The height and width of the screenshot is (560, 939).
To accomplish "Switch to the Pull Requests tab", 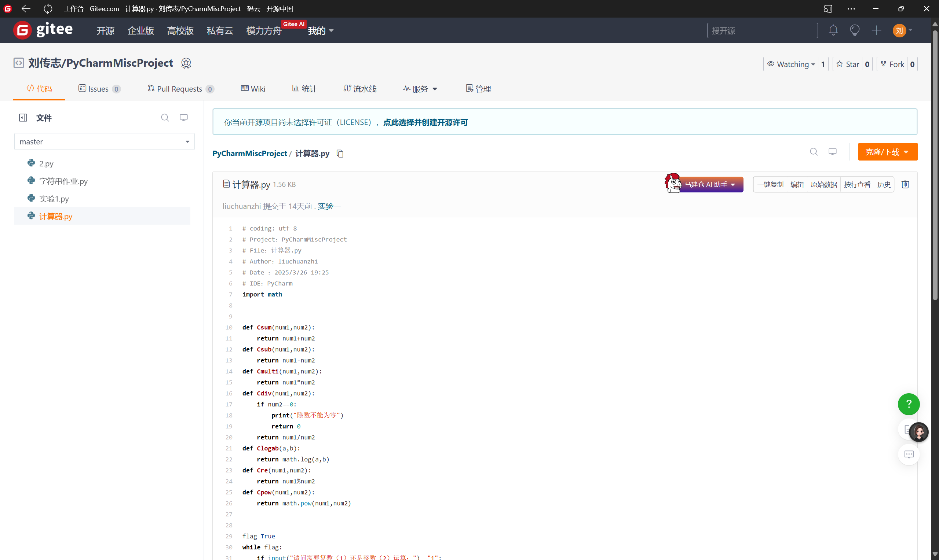I will (180, 89).
